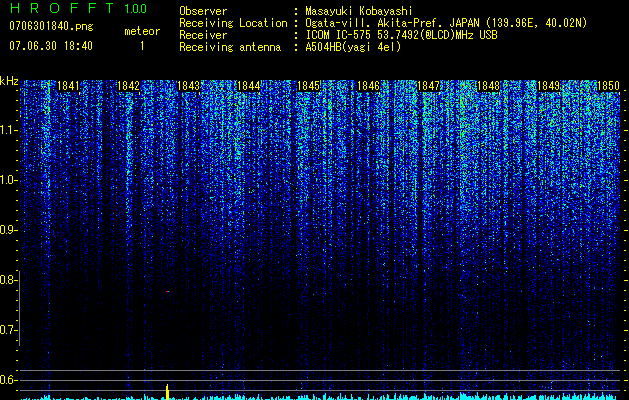
Task: Click the meteor count value 1
Action: (x=142, y=46)
